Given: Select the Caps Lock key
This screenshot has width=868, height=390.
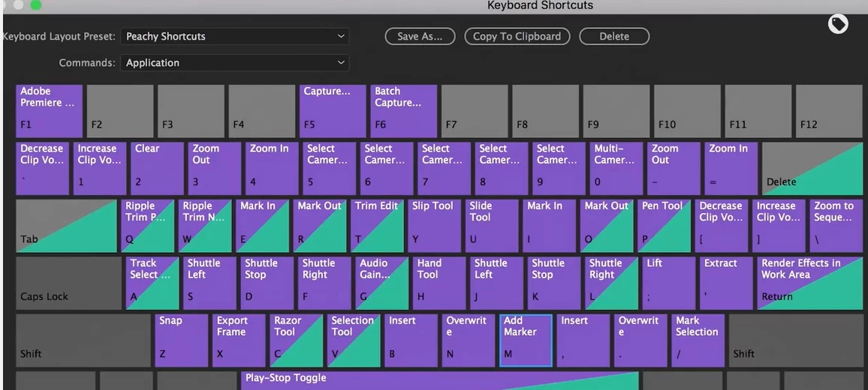Looking at the screenshot, I should click(x=68, y=283).
